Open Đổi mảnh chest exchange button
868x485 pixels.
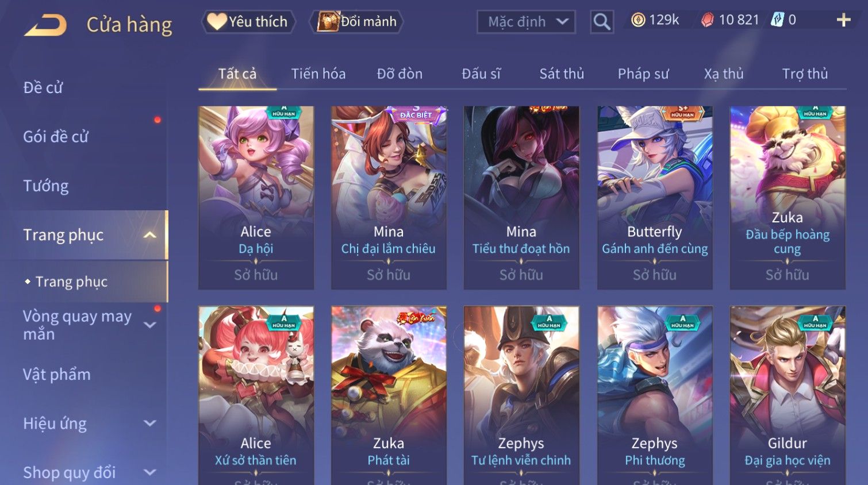click(x=356, y=22)
